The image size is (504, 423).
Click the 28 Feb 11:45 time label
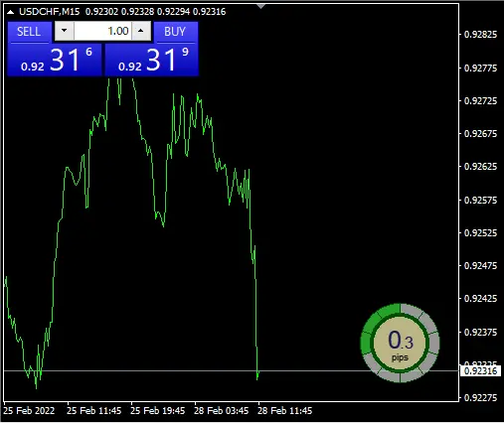click(285, 411)
